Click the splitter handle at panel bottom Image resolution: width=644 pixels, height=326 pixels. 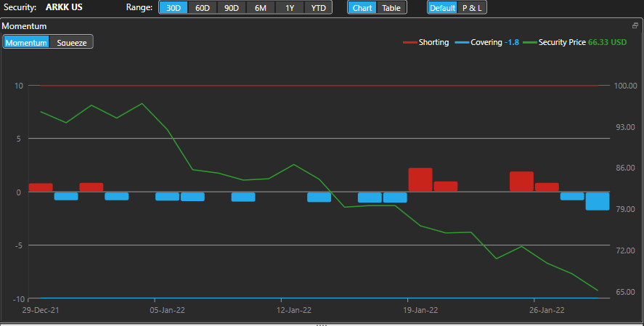coord(322,324)
